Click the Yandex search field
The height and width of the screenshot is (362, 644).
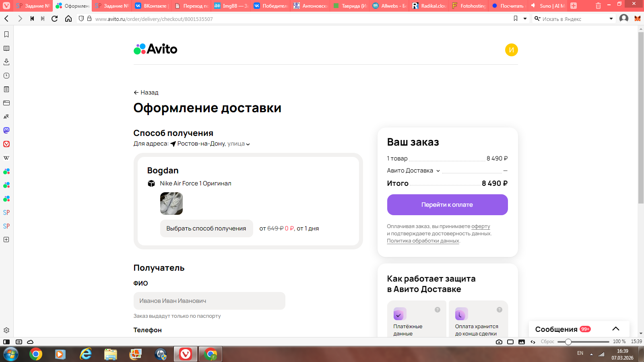tap(574, 19)
